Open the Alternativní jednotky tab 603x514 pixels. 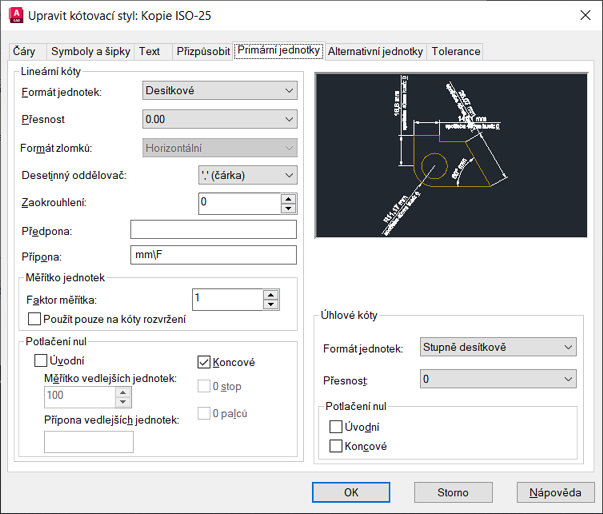pyautogui.click(x=375, y=52)
